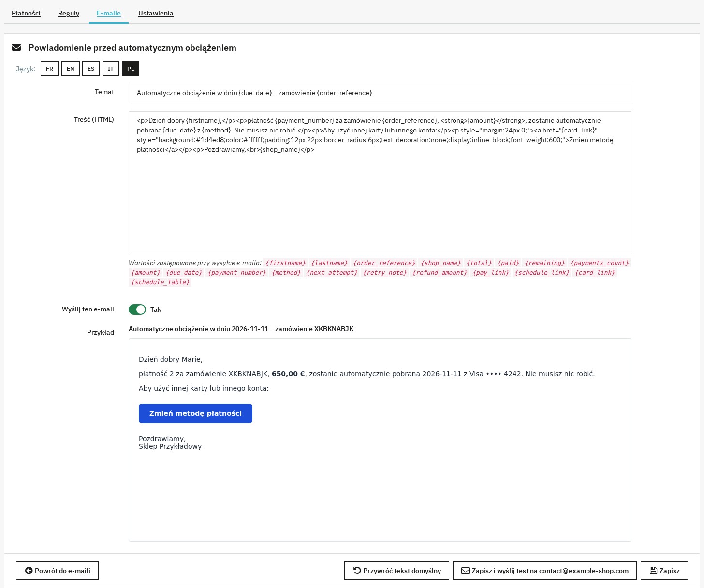Click the {firstname} placeholder tag
Image resolution: width=704 pixels, height=588 pixels.
coord(286,263)
